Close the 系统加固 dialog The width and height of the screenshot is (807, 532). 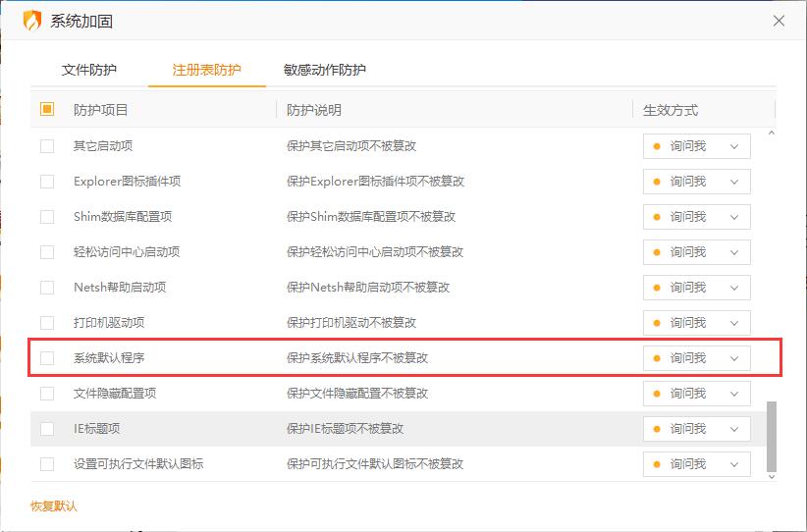point(779,21)
